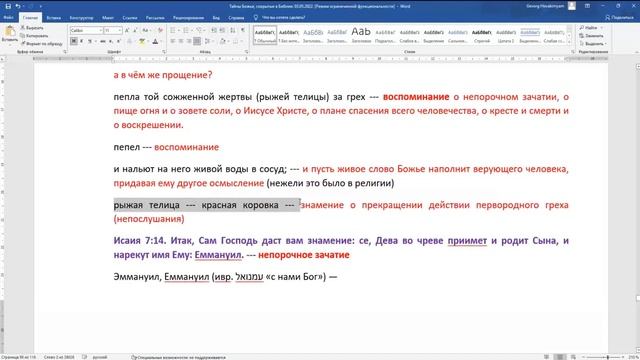
Task: Open text effects menu
Action: pyautogui.click(x=130, y=41)
